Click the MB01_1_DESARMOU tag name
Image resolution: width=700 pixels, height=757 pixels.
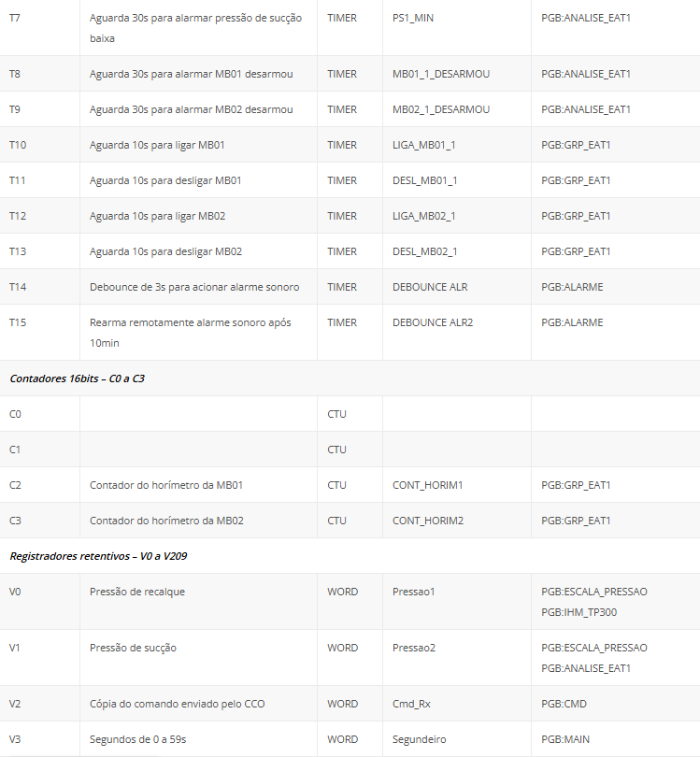coord(440,74)
